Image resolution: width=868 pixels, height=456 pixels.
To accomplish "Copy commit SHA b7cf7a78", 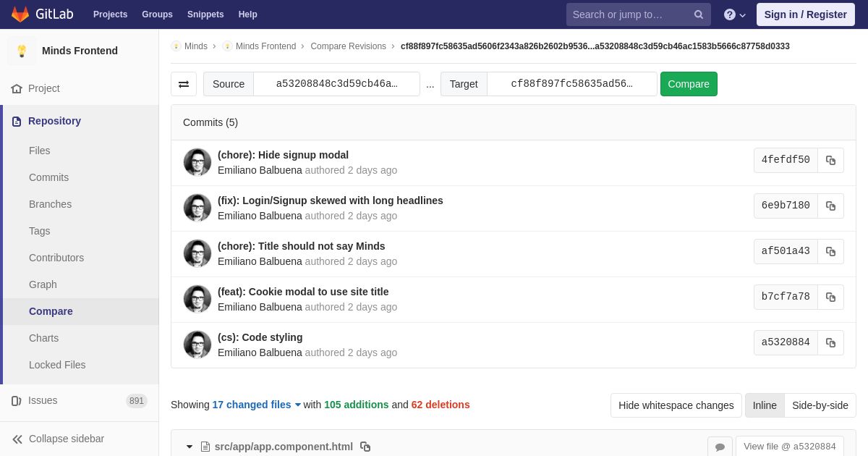I will tap(830, 297).
